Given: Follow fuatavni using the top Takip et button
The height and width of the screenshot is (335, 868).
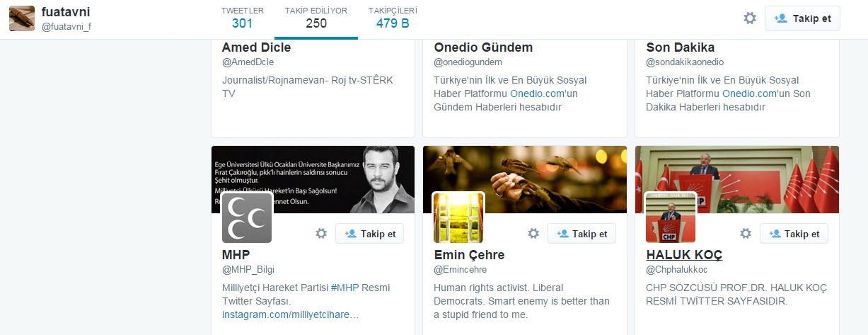Looking at the screenshot, I should 802,18.
